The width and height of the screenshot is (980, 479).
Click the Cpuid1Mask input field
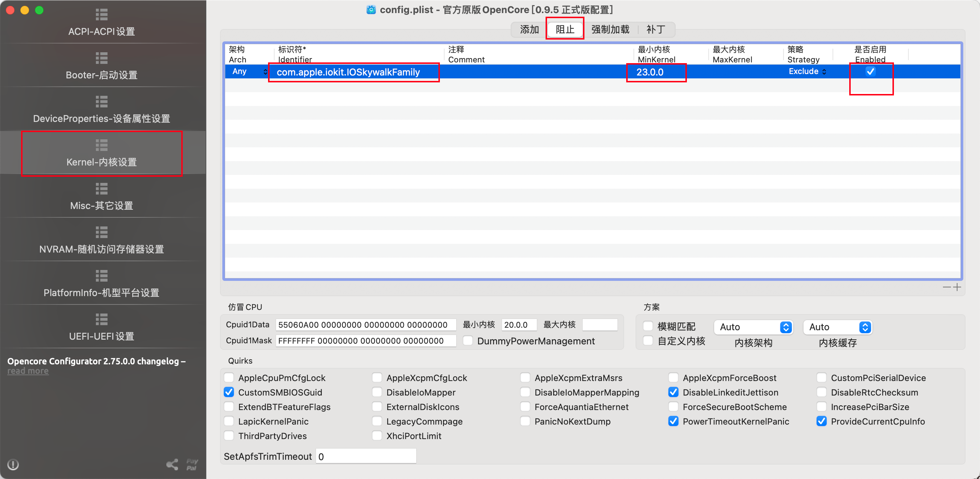[x=366, y=341]
